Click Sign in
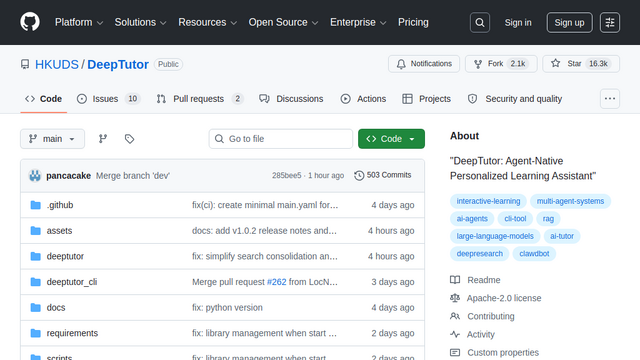 click(518, 22)
